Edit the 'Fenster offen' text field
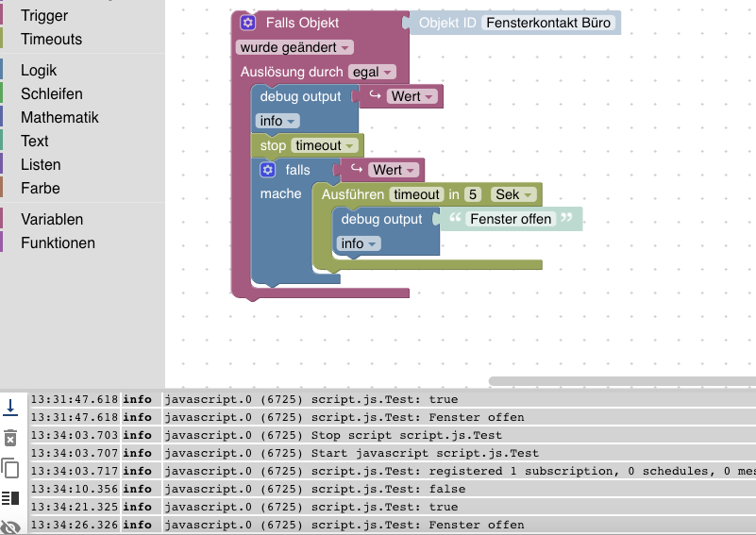Image resolution: width=756 pixels, height=535 pixels. [511, 219]
